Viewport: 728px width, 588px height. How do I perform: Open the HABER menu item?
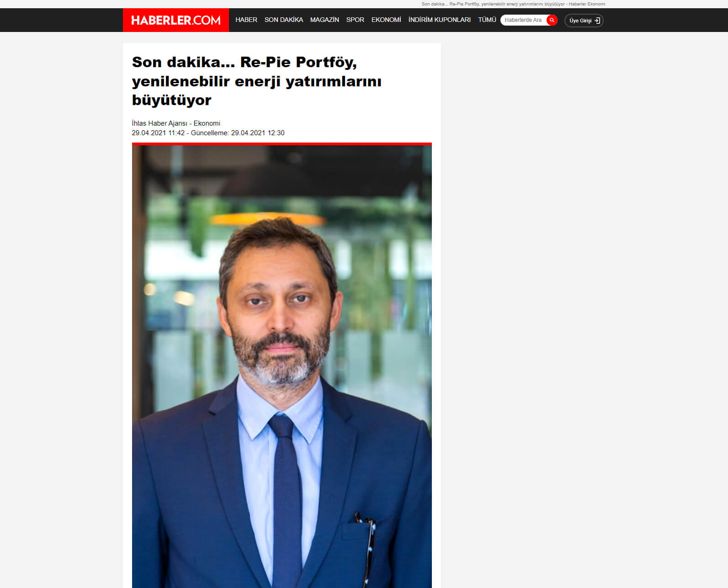[246, 20]
